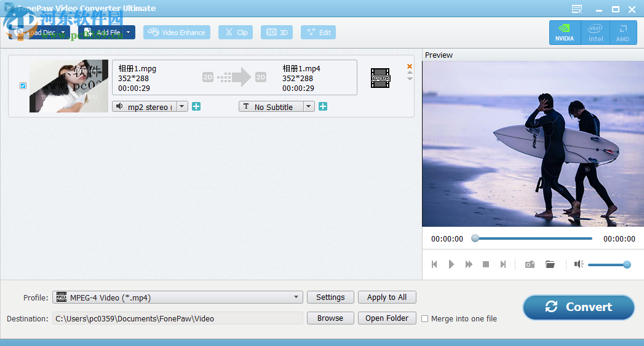Click the MPEG4 output format icon
This screenshot has width=644, height=346.
point(380,78)
